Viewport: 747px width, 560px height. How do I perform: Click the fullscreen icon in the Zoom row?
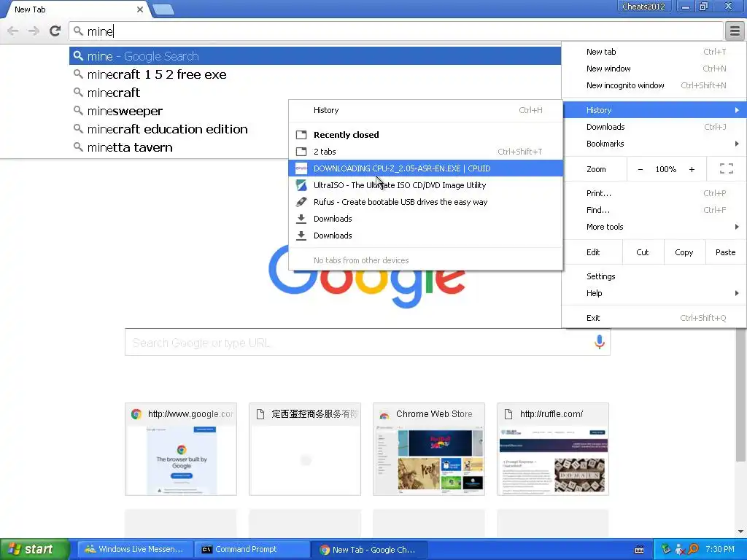pyautogui.click(x=726, y=168)
